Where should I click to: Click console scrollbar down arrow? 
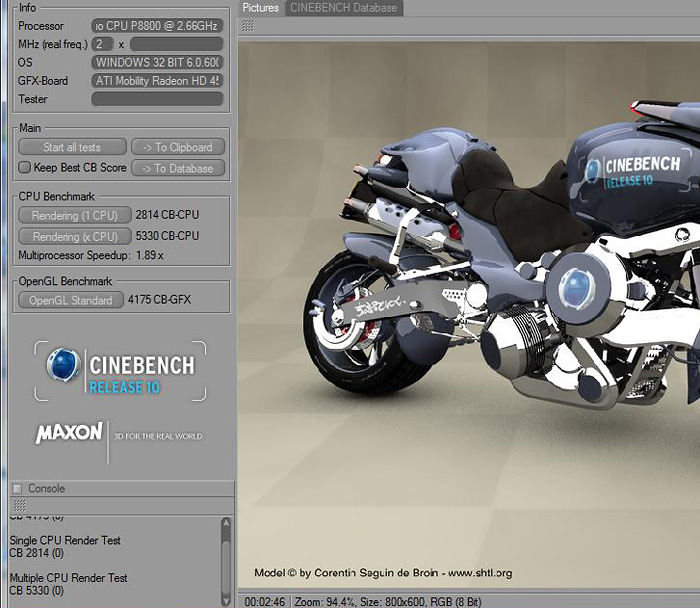tap(226, 601)
